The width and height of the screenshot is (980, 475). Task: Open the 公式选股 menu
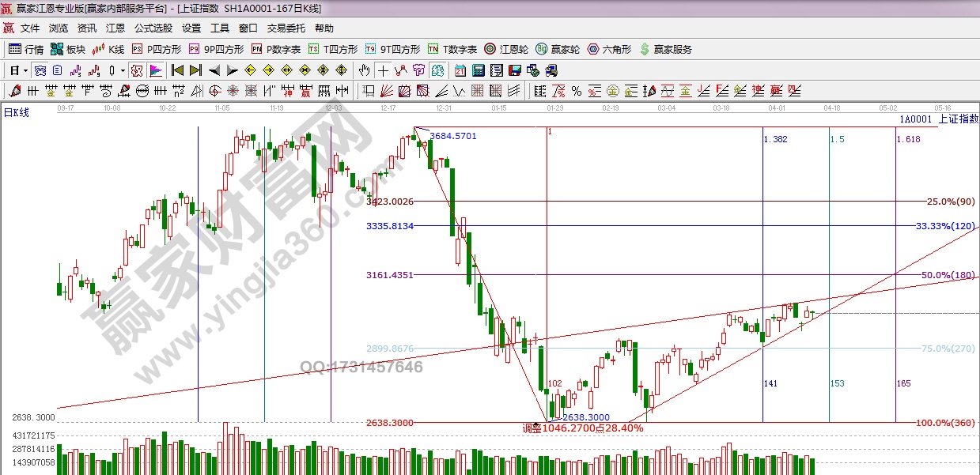[x=153, y=28]
